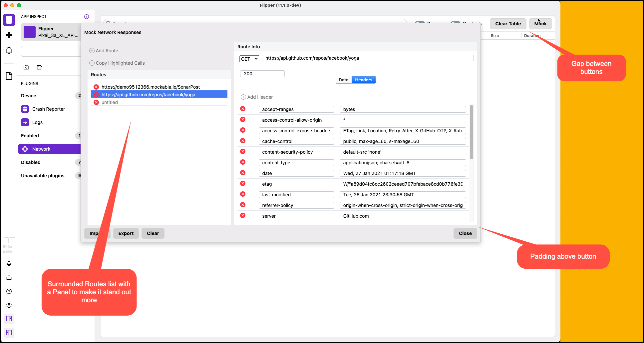
Task: Take a screenshot with the camera icon
Action: click(26, 67)
